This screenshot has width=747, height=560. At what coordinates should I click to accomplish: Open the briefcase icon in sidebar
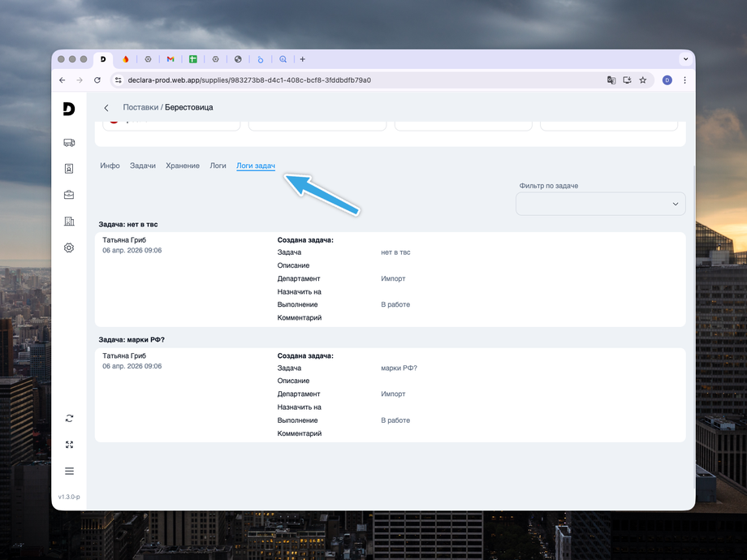(69, 195)
